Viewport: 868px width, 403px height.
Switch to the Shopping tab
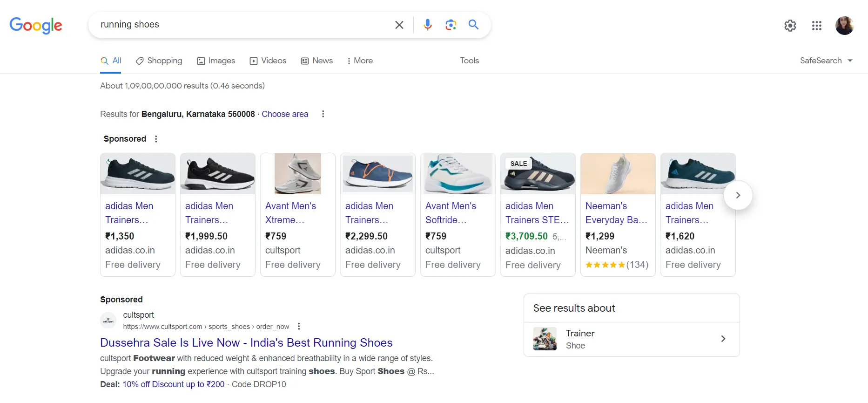[x=159, y=61]
